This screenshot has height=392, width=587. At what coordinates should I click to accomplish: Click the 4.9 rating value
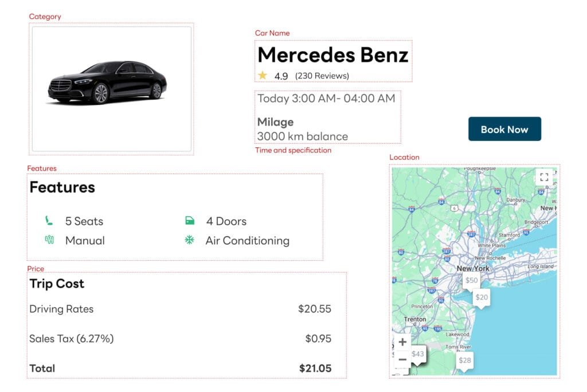click(280, 75)
